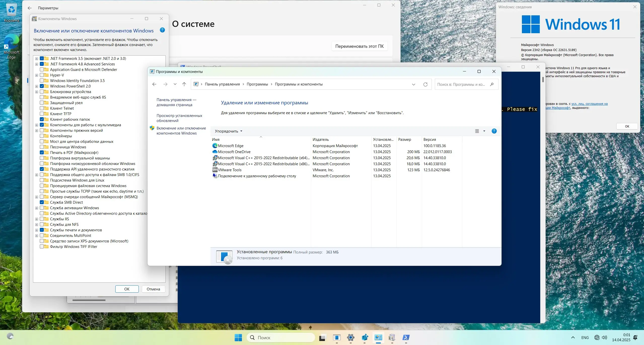This screenshot has height=345, width=644.
Task: Expand the .NET Framework 3.5 tree node
Action: point(37,59)
